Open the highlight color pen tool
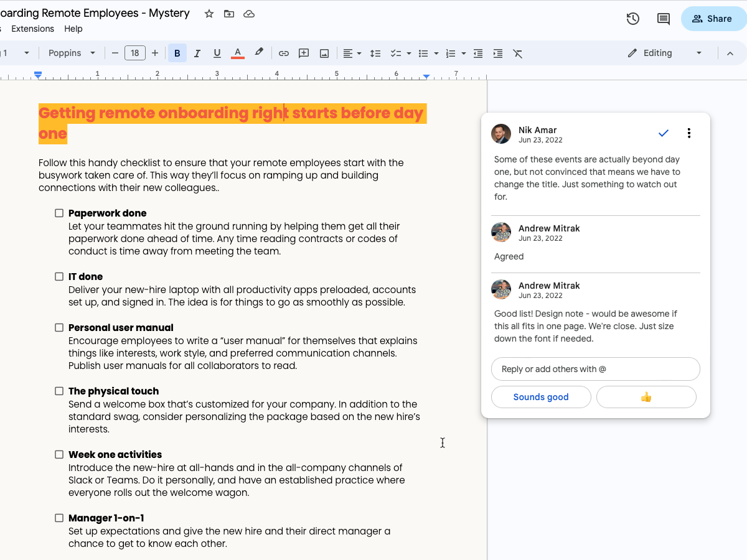Screen dimensions: 747x560 [259, 53]
